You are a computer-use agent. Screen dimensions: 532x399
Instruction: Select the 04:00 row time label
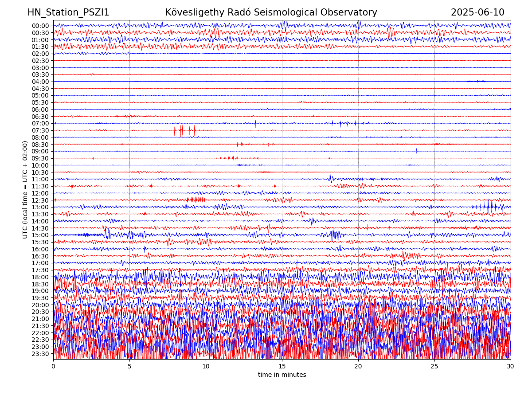(x=40, y=82)
